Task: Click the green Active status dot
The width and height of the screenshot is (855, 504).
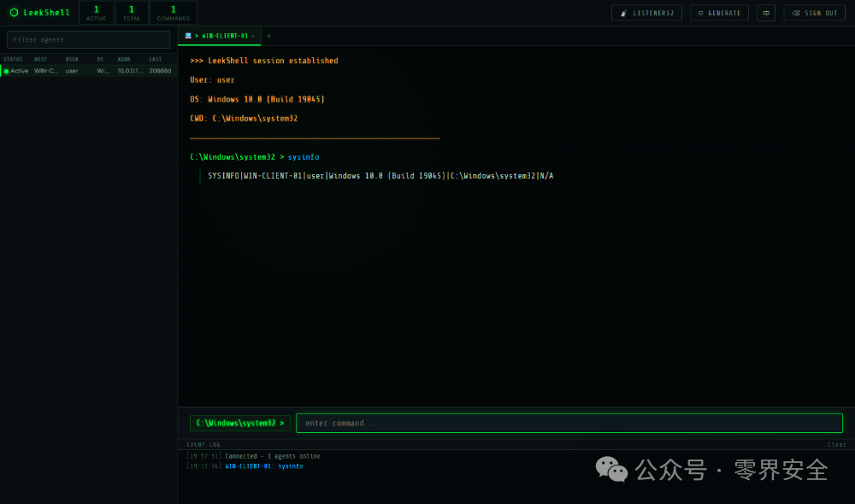Action: coord(7,71)
